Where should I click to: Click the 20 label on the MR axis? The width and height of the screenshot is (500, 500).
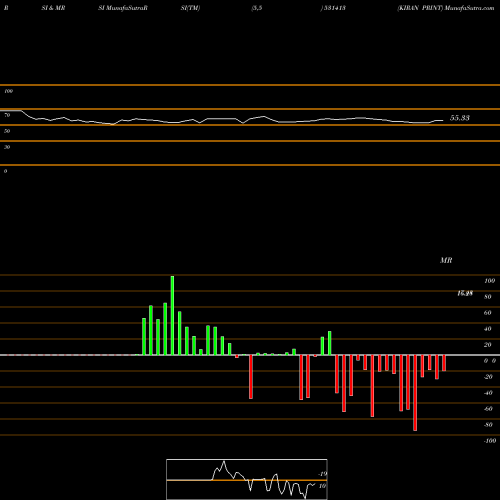click(x=488, y=345)
